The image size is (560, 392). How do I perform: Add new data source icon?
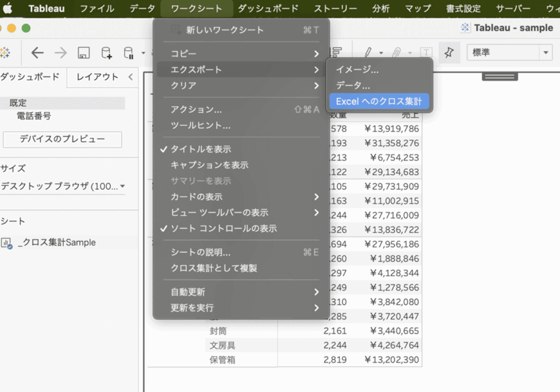pyautogui.click(x=106, y=53)
